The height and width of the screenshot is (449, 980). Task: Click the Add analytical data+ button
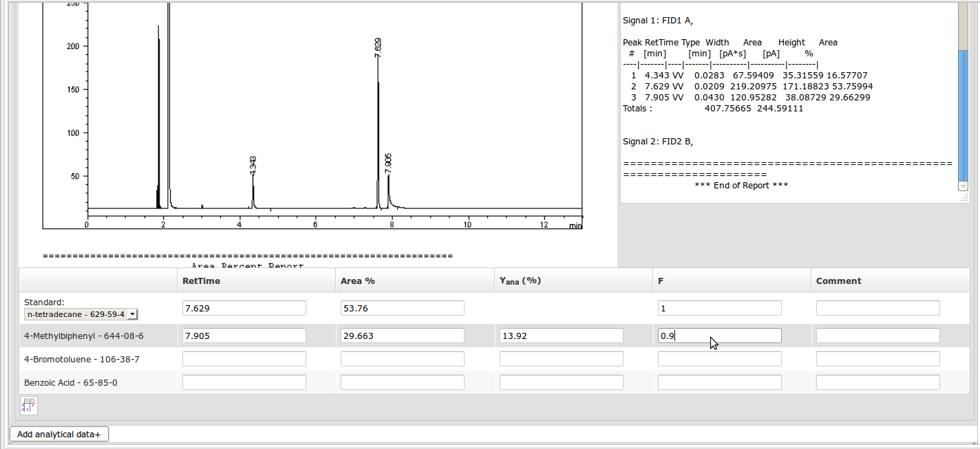[x=58, y=435]
